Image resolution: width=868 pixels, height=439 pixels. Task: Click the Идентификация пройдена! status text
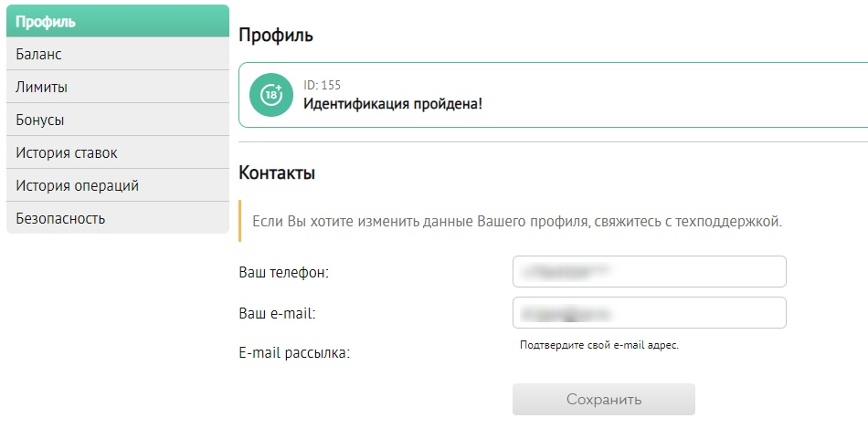tap(393, 104)
